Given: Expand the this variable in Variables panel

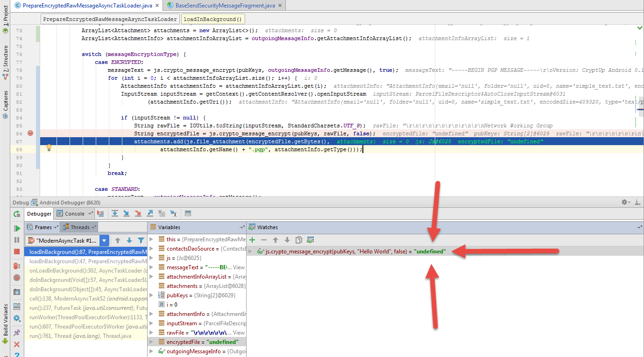Looking at the screenshot, I should [x=150, y=239].
